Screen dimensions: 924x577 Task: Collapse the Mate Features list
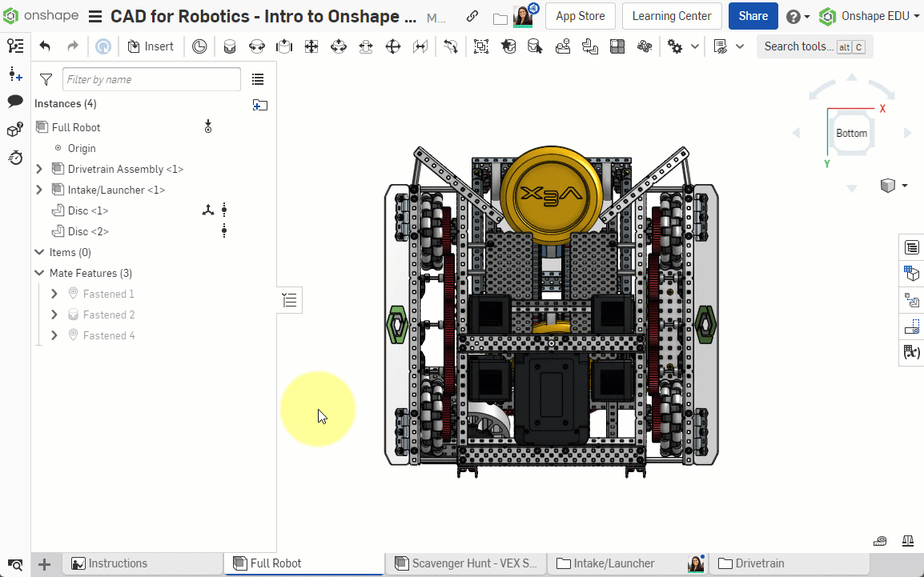coord(38,273)
